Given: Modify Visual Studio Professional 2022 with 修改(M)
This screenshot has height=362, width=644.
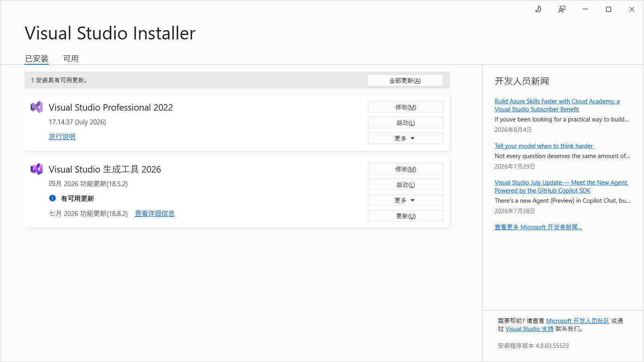Looking at the screenshot, I should [406, 107].
